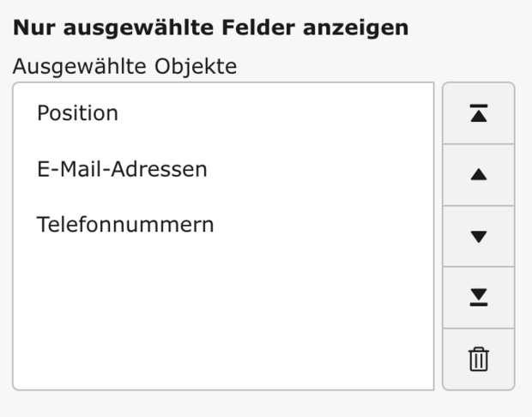
Task: Move selected field down one position
Action: pyautogui.click(x=478, y=236)
